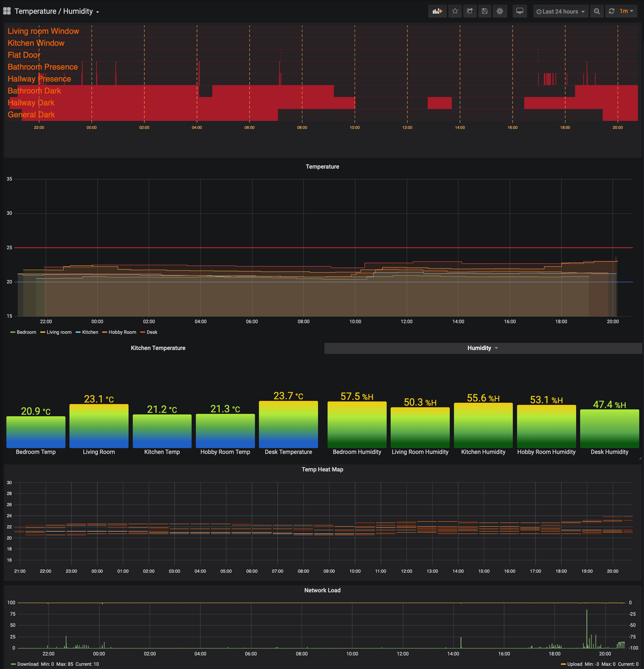Click the download spike near 14:00
Image resolution: width=644 pixels, height=669 pixels.
click(x=461, y=642)
